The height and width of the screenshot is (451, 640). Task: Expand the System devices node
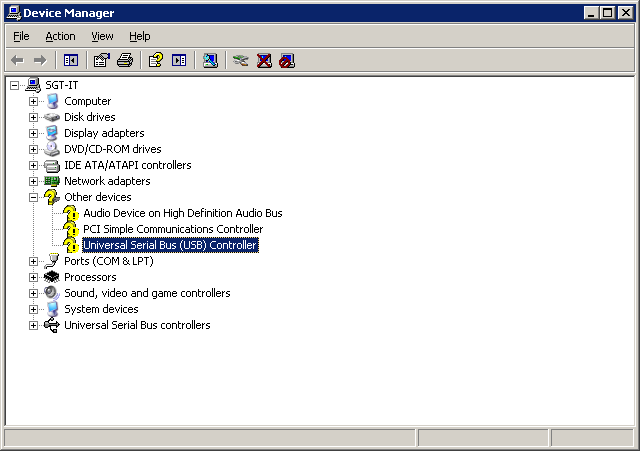point(33,309)
